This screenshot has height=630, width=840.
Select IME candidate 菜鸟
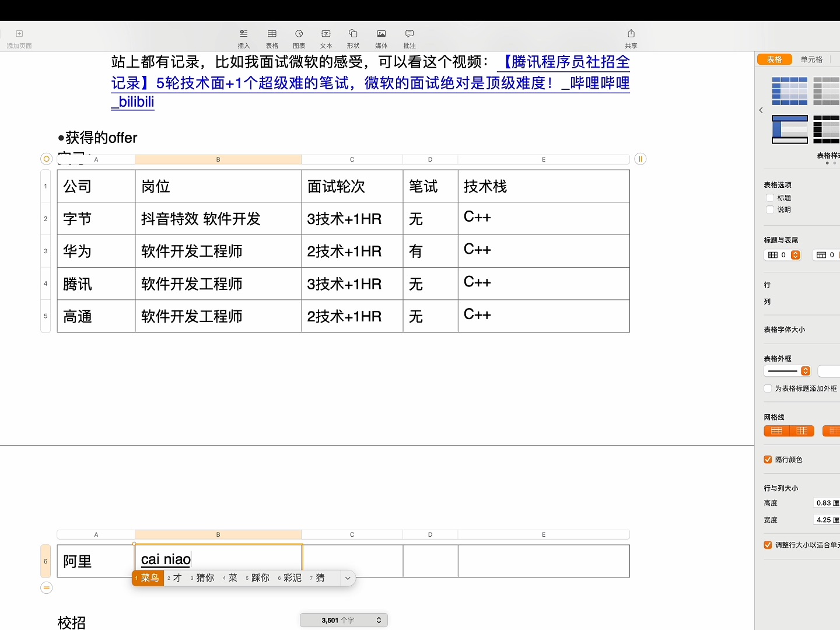148,578
